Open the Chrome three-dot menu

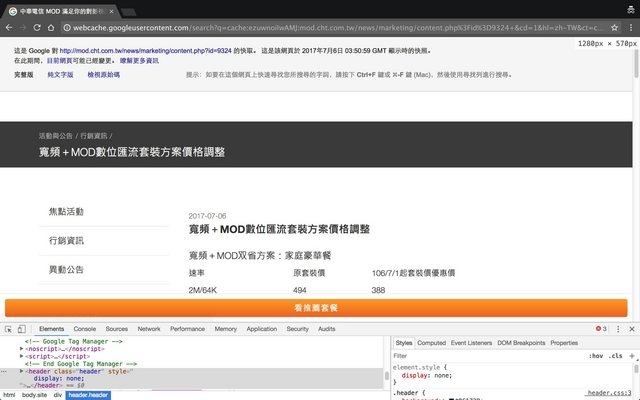(631, 28)
